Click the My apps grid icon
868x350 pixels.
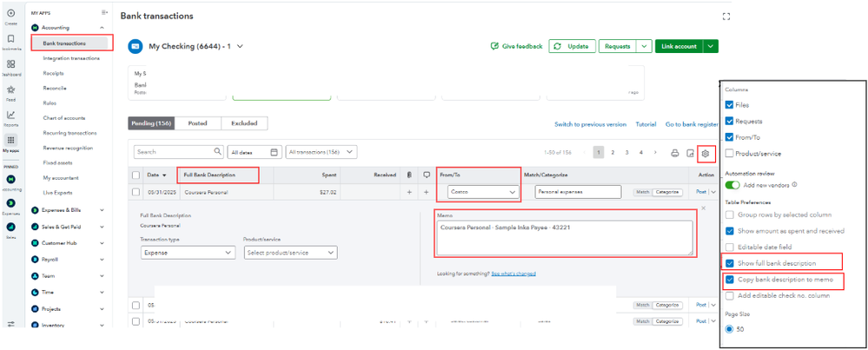point(10,140)
